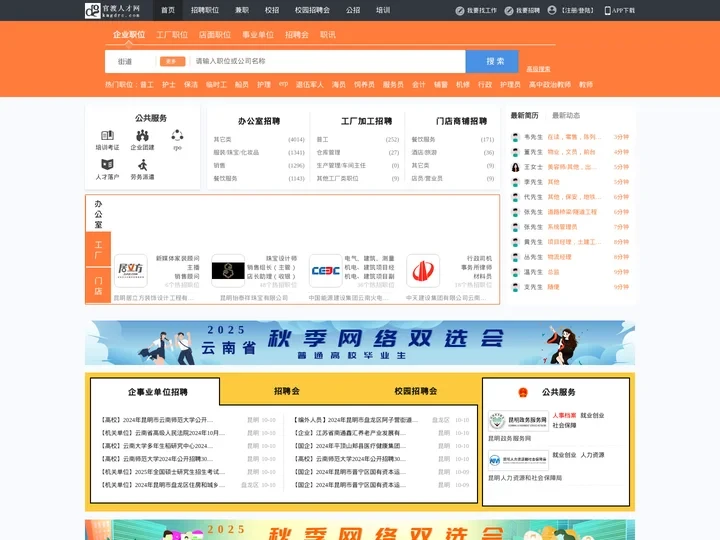Open 校园招聘会 in the top navigation
Image resolution: width=720 pixels, height=540 pixels.
click(312, 10)
